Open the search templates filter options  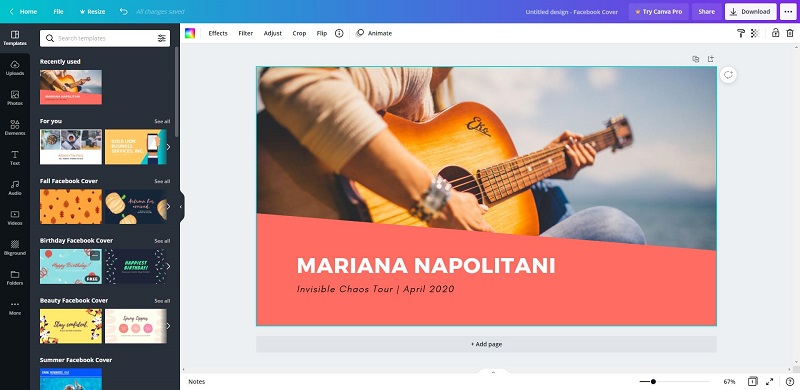[161, 38]
